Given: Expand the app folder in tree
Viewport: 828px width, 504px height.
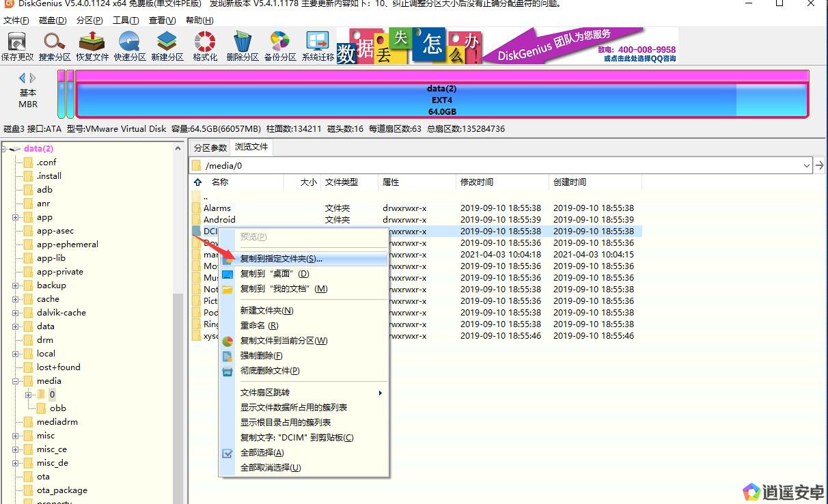Looking at the screenshot, I should click(15, 217).
